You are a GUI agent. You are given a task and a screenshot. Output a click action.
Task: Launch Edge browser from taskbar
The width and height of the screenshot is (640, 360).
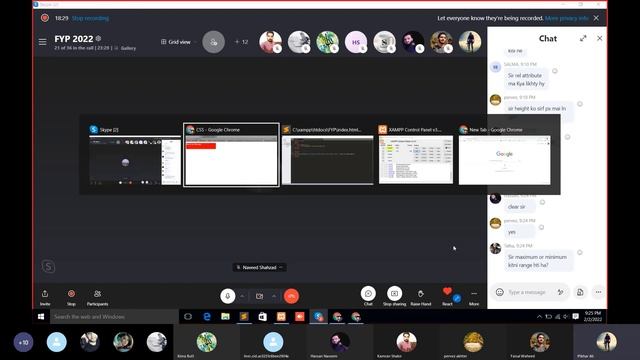tap(207, 316)
